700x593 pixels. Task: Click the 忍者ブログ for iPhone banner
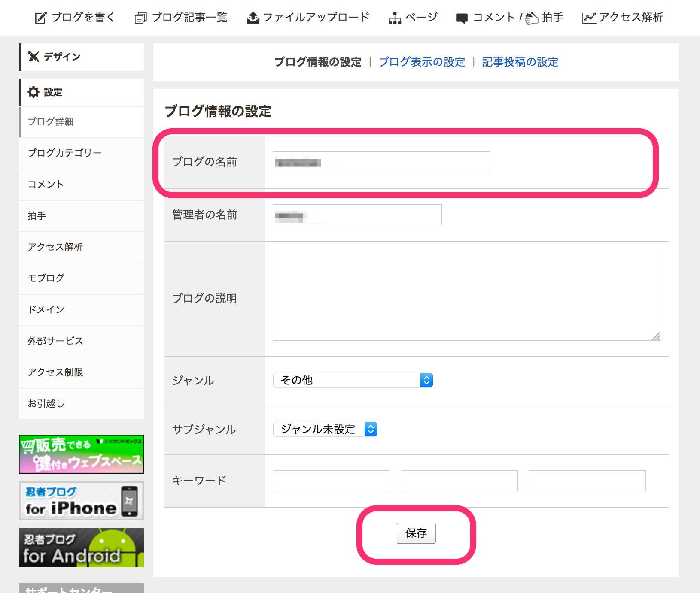(x=81, y=501)
